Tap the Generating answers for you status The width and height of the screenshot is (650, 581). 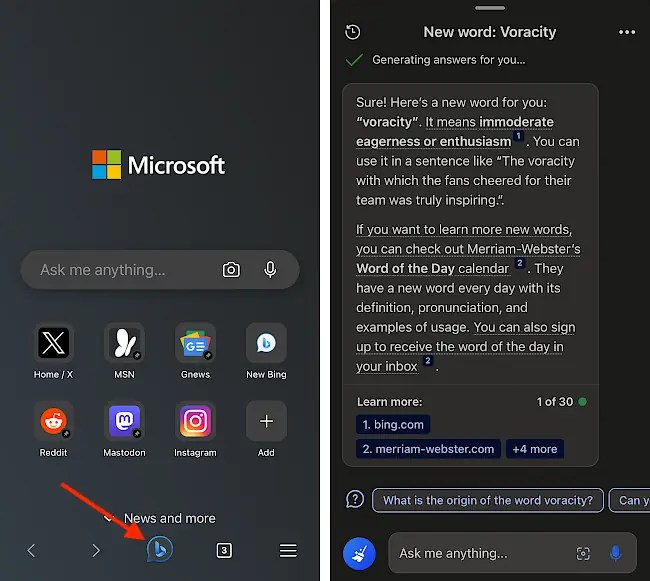[449, 60]
